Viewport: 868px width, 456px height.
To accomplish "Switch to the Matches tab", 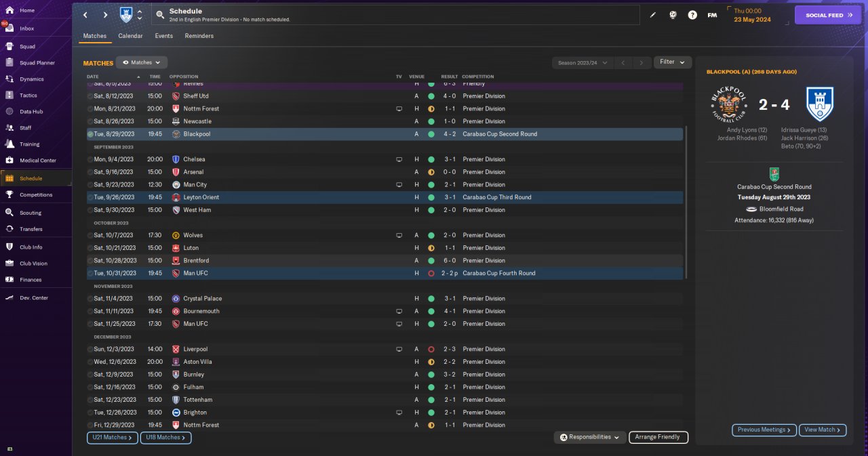I will click(95, 36).
